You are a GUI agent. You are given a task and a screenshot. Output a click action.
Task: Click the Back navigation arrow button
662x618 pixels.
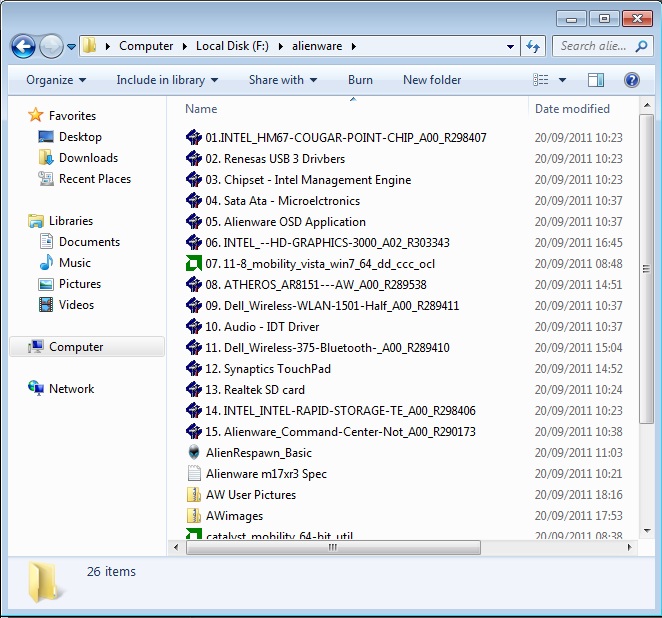(x=23, y=46)
